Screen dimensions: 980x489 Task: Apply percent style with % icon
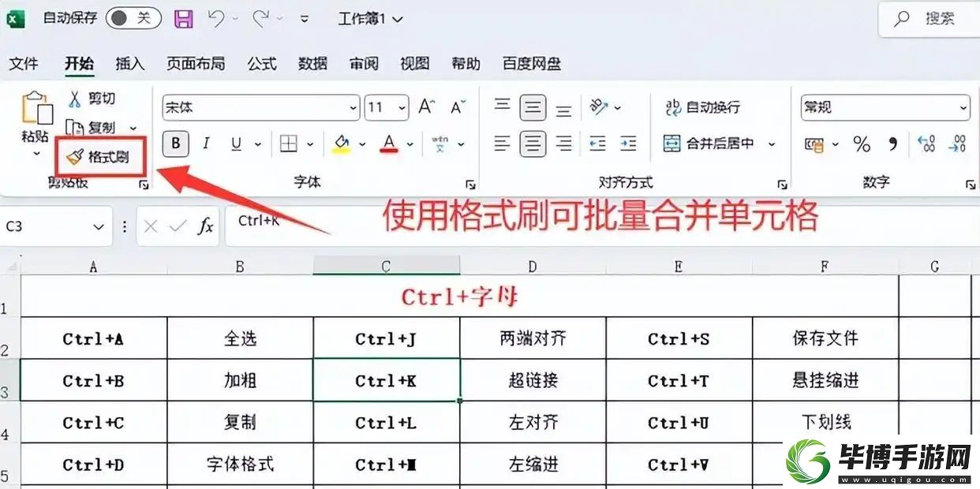click(x=862, y=144)
